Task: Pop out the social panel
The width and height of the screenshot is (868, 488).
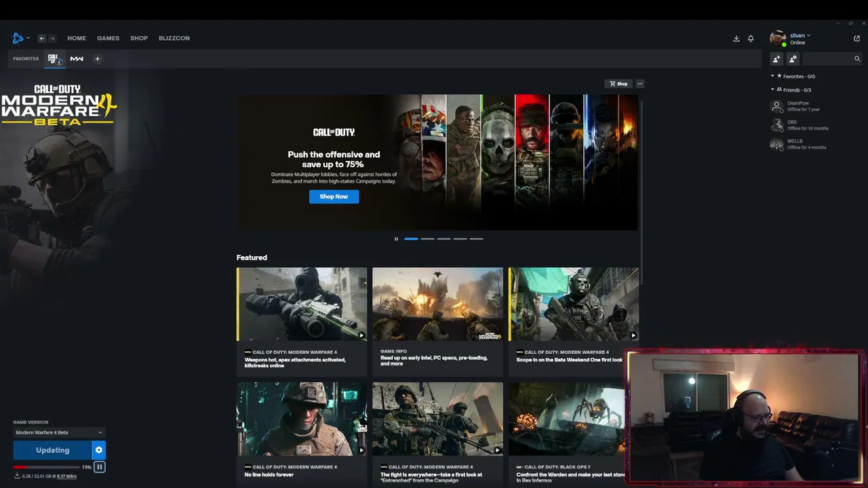Action: point(856,39)
